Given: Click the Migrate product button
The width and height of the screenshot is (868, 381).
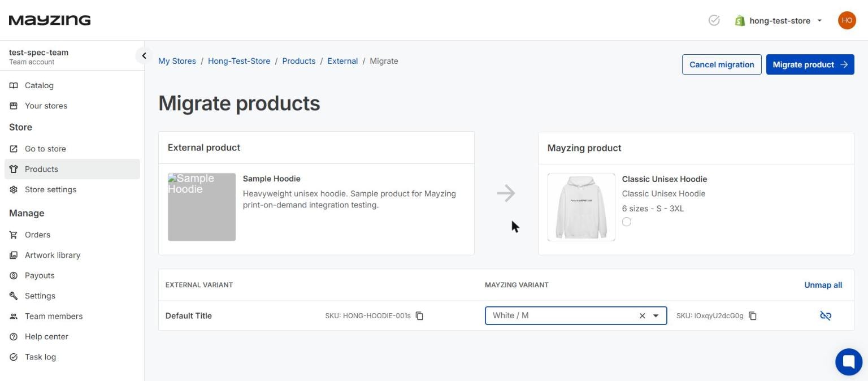Looking at the screenshot, I should tap(810, 64).
